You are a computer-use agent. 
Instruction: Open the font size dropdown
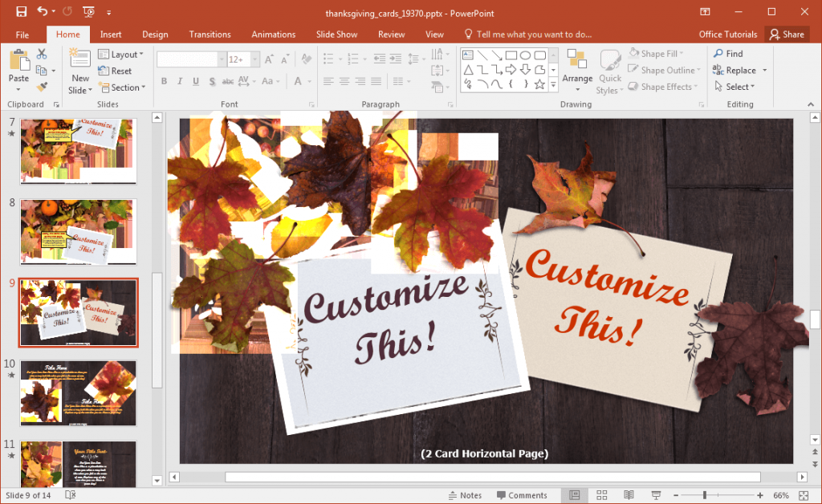pos(255,57)
